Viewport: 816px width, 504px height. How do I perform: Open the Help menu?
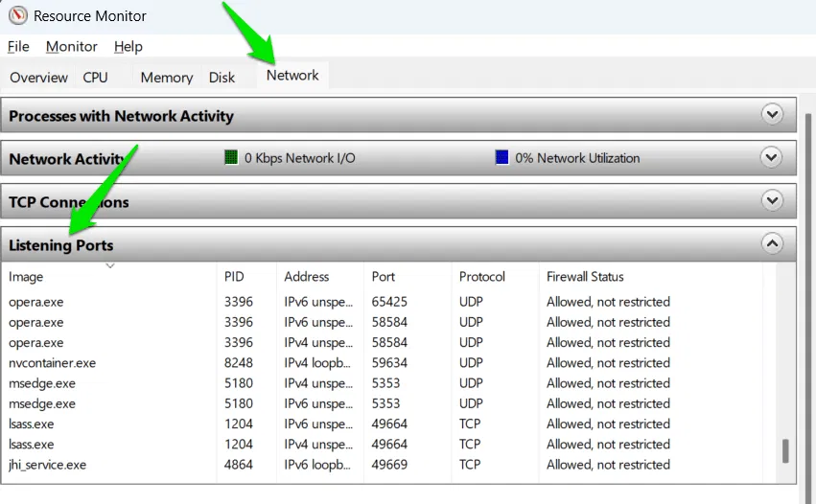pyautogui.click(x=128, y=46)
